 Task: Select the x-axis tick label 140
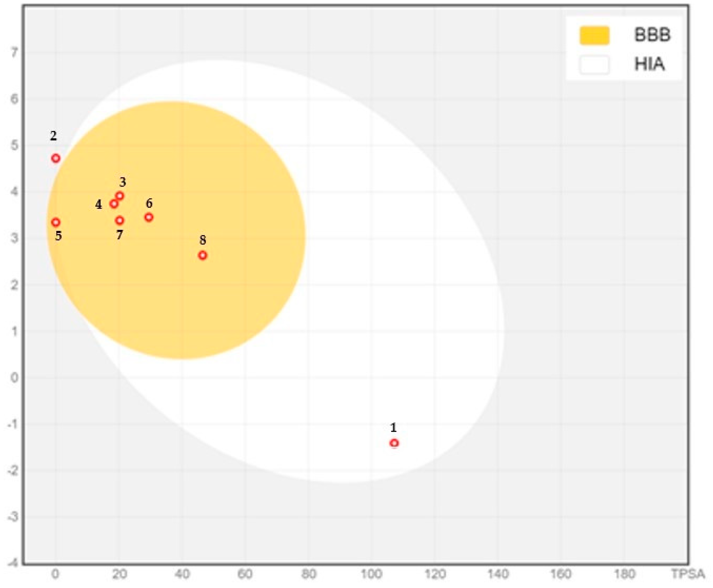tap(499, 574)
